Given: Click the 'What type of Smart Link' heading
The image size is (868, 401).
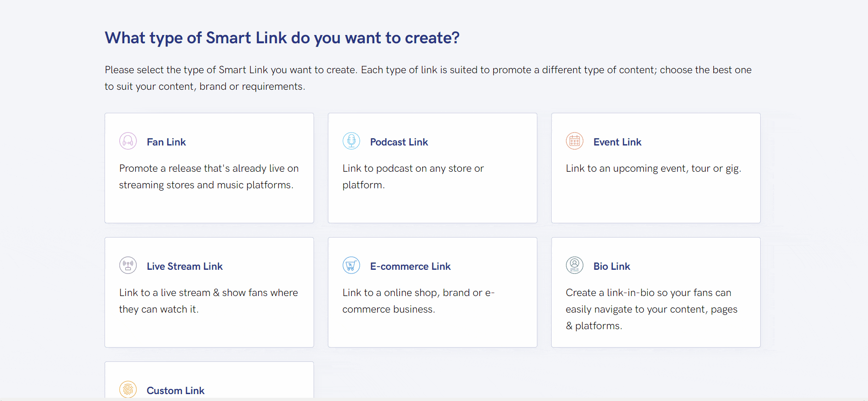Looking at the screenshot, I should pyautogui.click(x=282, y=38).
